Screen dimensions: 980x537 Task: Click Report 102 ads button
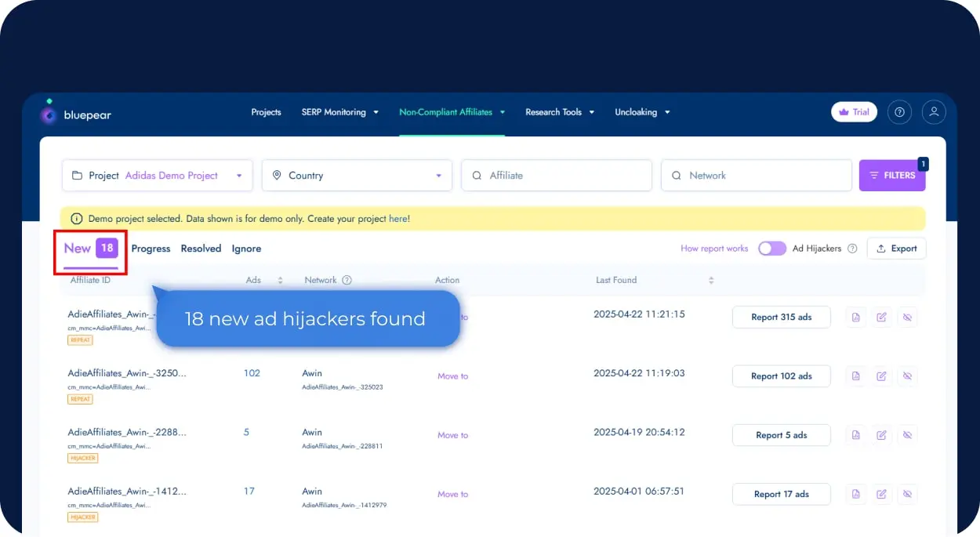coord(781,376)
